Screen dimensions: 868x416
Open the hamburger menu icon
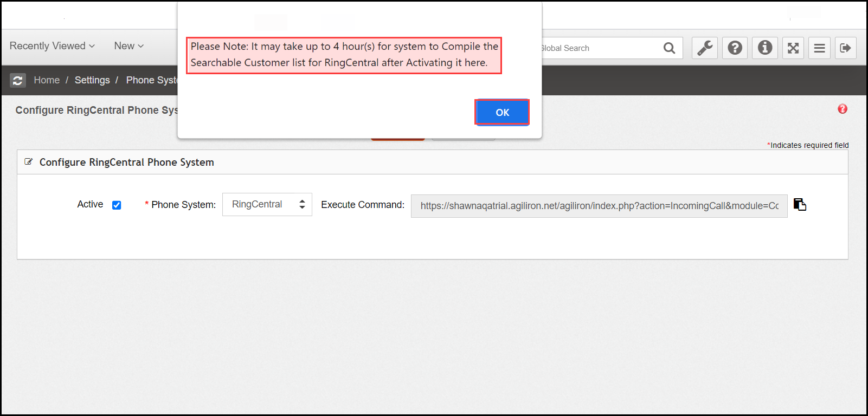tap(820, 48)
